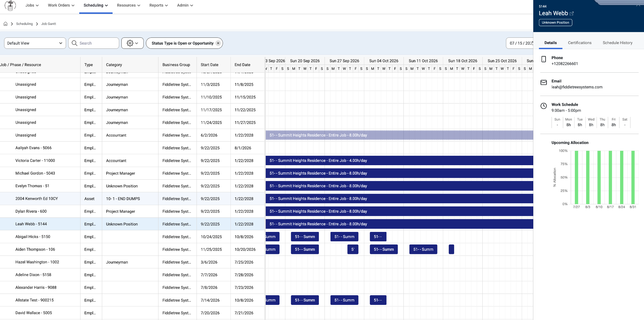Focus the Search input field
Image resolution: width=644 pixels, height=320 pixels.
pyautogui.click(x=94, y=43)
